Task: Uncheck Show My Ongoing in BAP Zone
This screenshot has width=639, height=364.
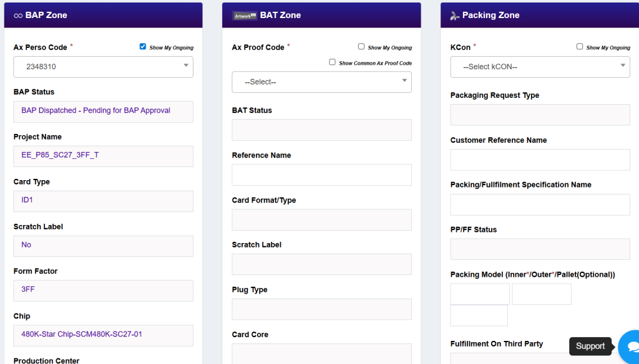Action: click(143, 47)
